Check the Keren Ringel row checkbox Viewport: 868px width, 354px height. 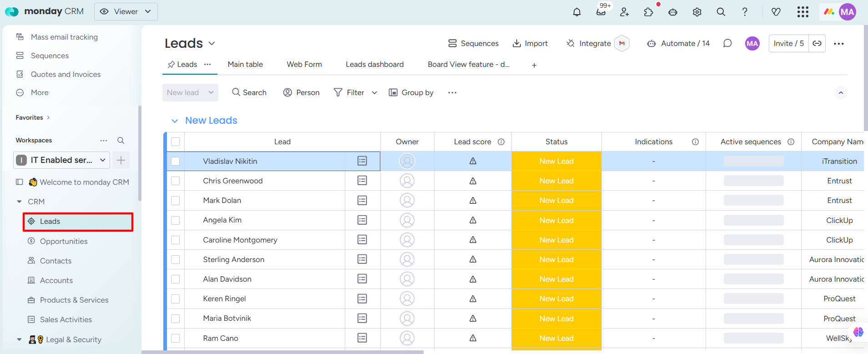pyautogui.click(x=176, y=299)
